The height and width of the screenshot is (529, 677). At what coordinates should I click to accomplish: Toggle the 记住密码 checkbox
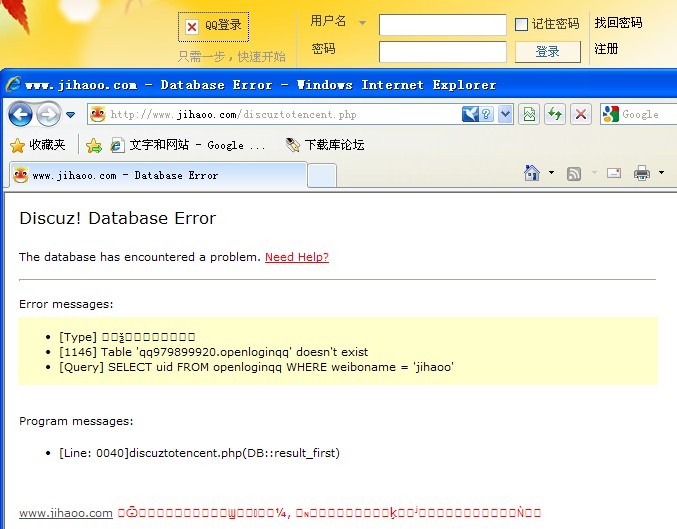522,25
